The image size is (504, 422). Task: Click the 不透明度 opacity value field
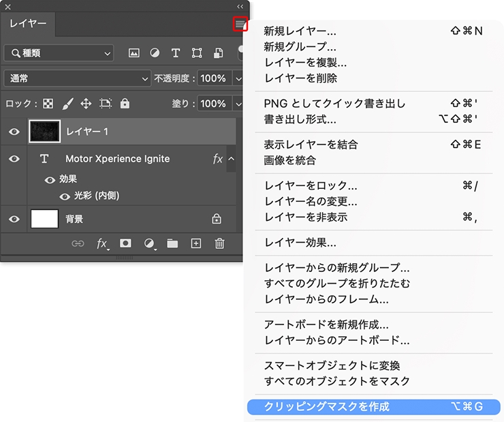(214, 78)
